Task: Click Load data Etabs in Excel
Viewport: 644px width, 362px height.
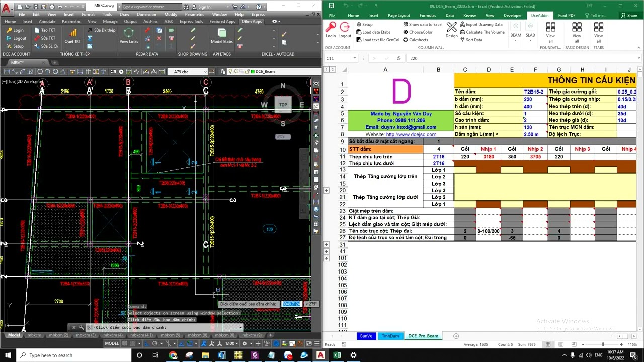Action: tap(373, 32)
